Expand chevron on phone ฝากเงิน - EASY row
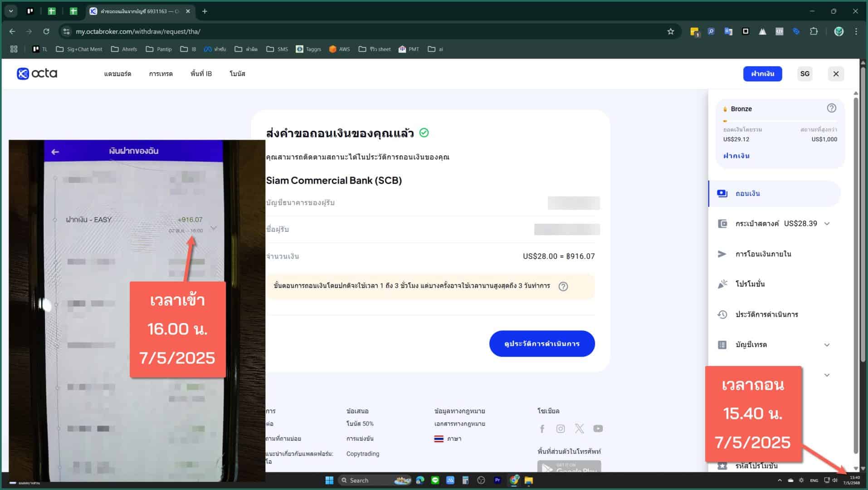The width and height of the screenshot is (868, 490). click(x=214, y=228)
